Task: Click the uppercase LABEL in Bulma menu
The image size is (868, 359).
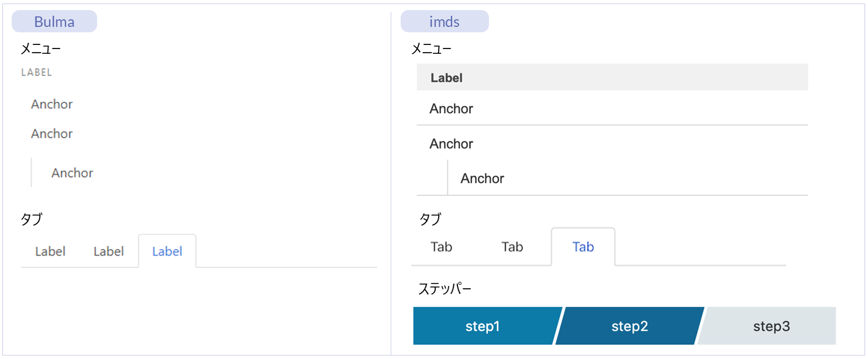Action: tap(36, 73)
